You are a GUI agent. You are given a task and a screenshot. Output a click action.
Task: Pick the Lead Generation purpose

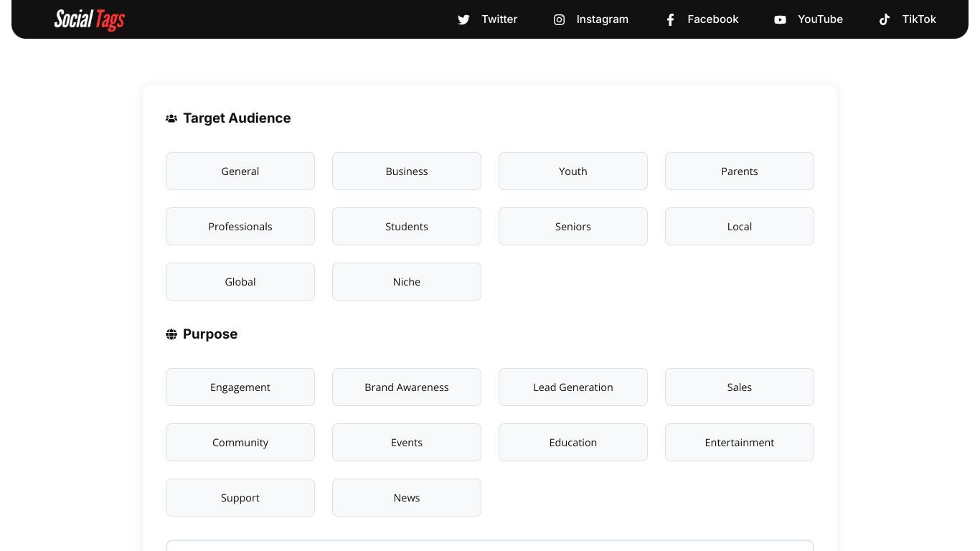click(573, 387)
